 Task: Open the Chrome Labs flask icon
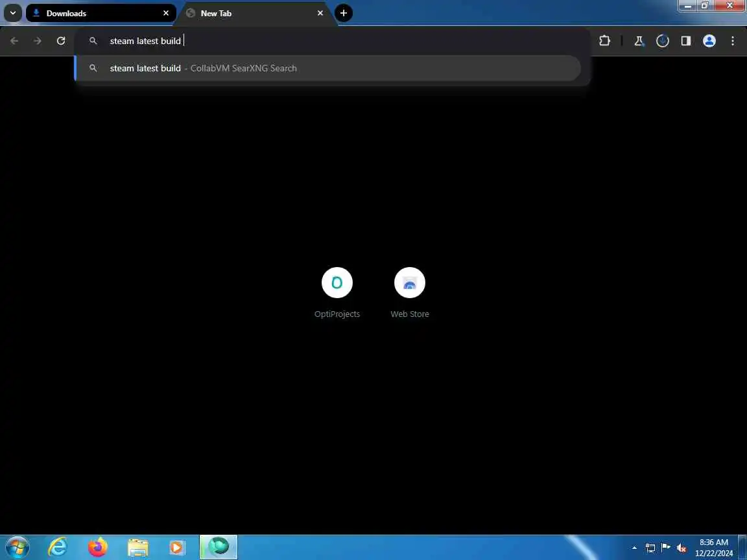pyautogui.click(x=639, y=41)
